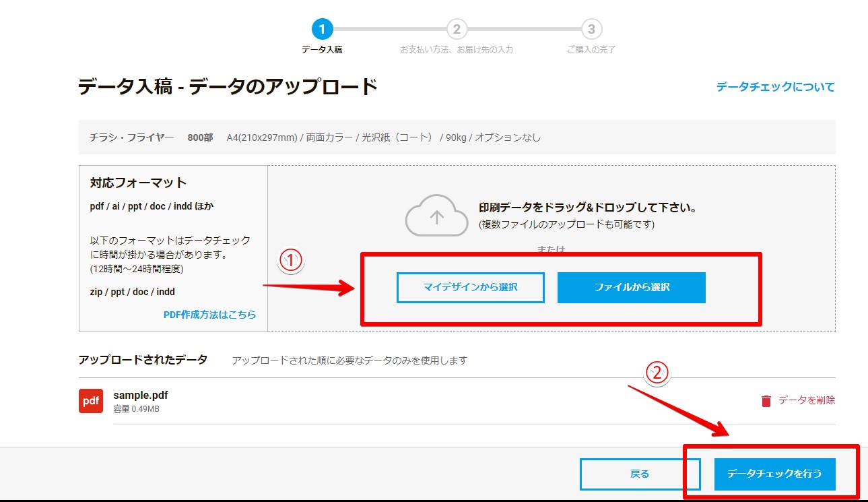Select the お支払い方法、お届け先の入力 step label
This screenshot has height=502, width=868.
pyautogui.click(x=457, y=50)
